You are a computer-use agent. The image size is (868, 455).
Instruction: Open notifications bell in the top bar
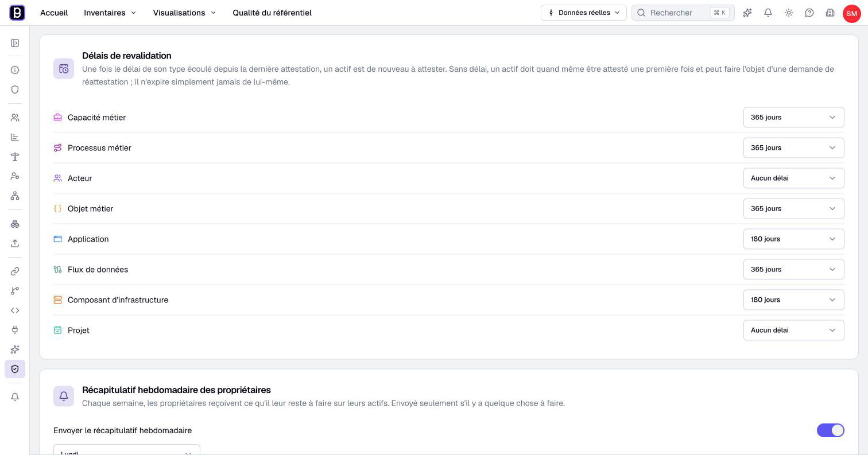click(768, 13)
